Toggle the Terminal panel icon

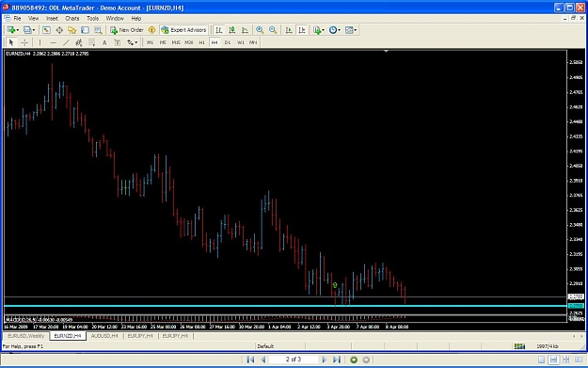coord(85,30)
